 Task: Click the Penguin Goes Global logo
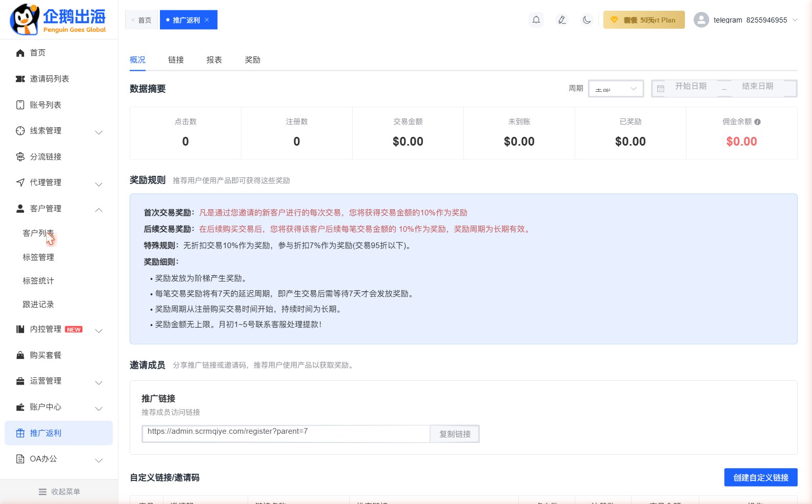58,20
